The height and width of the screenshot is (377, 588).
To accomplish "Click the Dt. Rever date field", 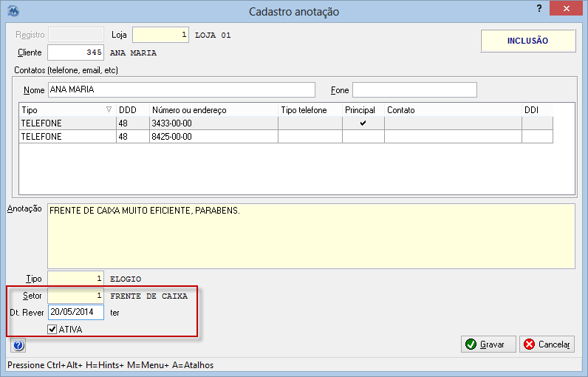I will pyautogui.click(x=76, y=312).
